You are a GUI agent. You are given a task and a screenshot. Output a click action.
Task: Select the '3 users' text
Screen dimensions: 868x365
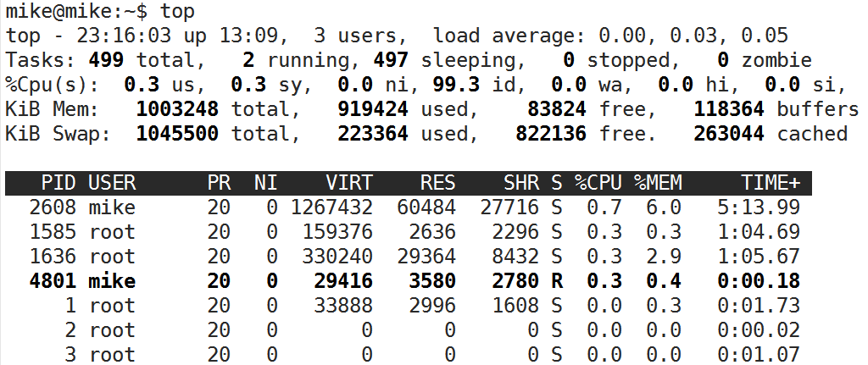355,36
